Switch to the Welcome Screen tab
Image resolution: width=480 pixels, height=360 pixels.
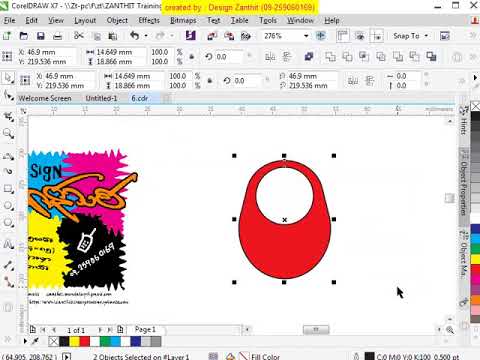(45, 98)
